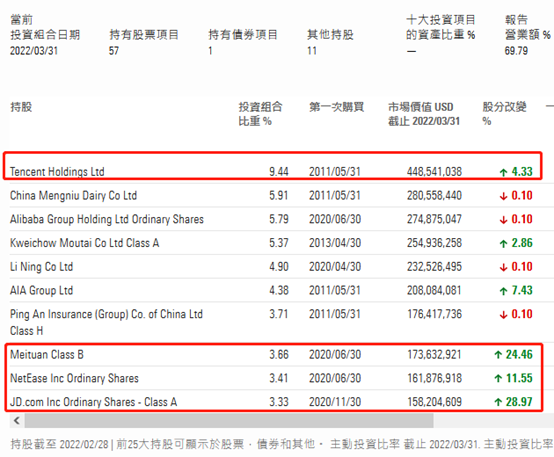Screen dimensions: 554x457
Task: Open Meituan Class B holding
Action: 47,355
